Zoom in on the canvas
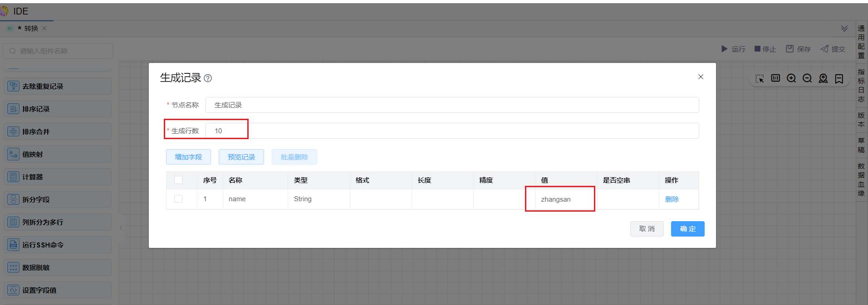Screen dimensions: 868x305 791,78
